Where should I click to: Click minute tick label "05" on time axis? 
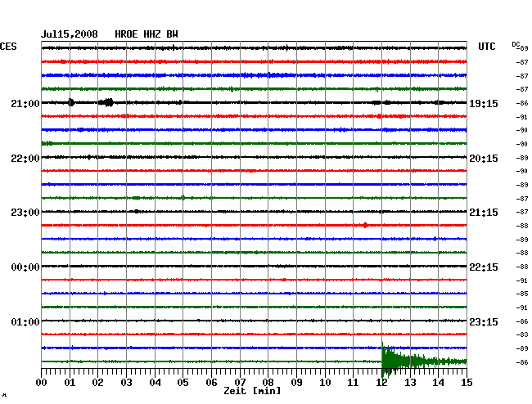pyautogui.click(x=183, y=383)
